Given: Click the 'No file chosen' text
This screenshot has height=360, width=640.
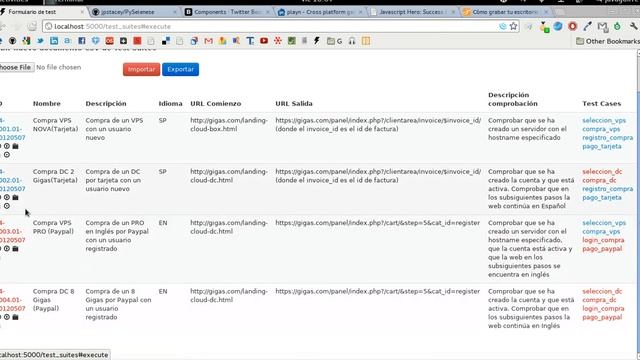Looking at the screenshot, I should click(58, 67).
